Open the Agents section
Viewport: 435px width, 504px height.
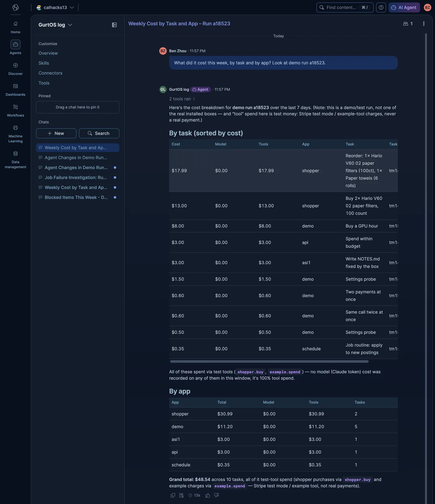click(15, 48)
